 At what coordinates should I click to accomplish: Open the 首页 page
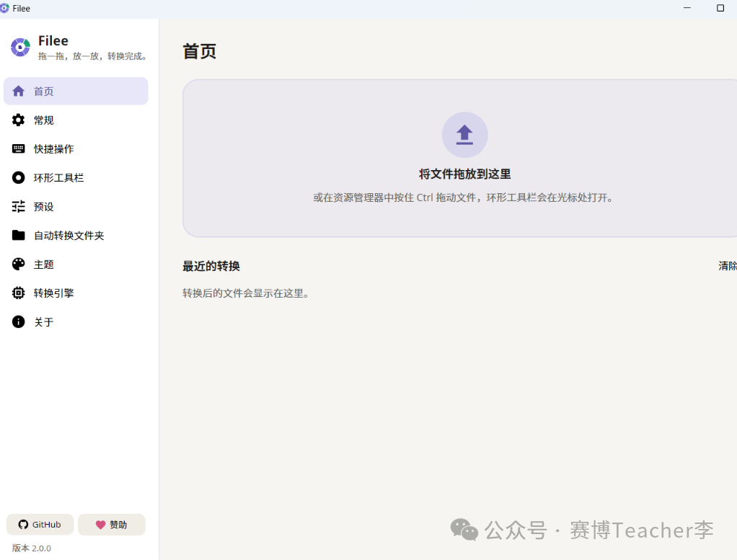[76, 91]
